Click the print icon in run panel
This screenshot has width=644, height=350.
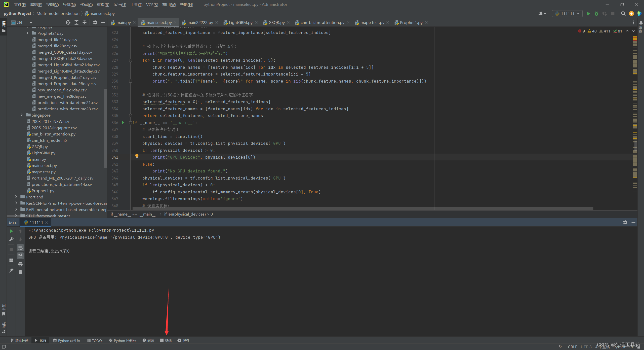(x=20, y=264)
